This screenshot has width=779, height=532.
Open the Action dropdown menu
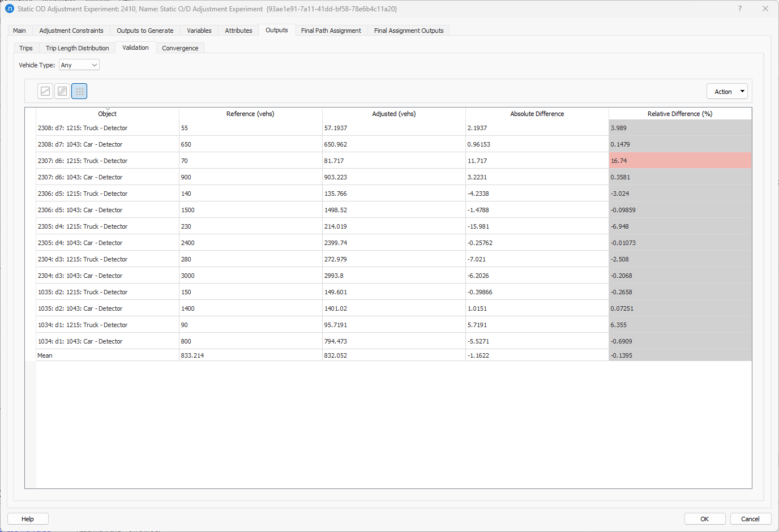(727, 92)
